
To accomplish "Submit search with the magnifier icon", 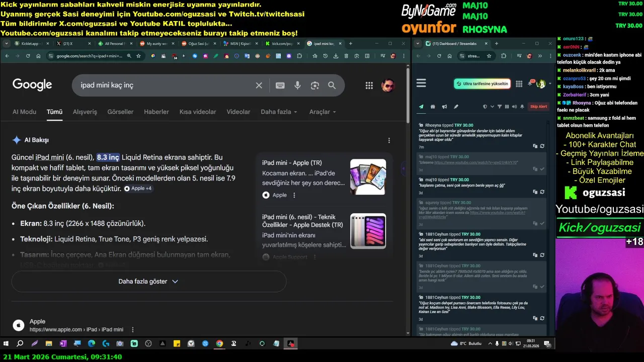I will pyautogui.click(x=332, y=85).
